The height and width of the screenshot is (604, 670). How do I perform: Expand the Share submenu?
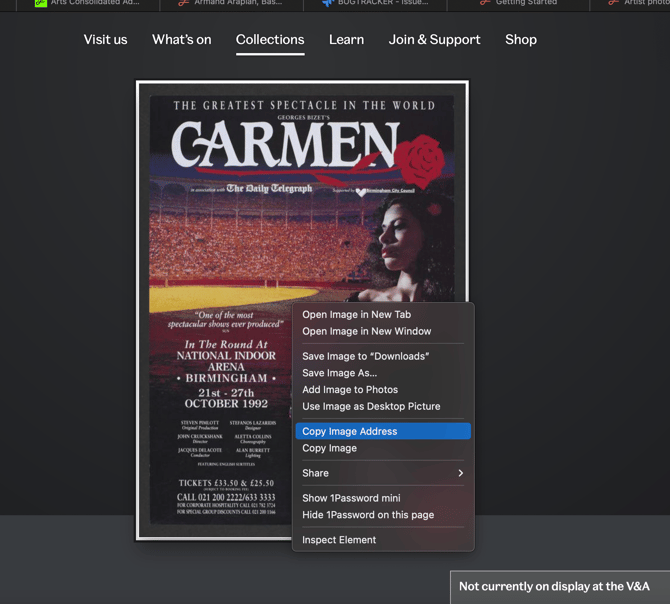tap(383, 473)
